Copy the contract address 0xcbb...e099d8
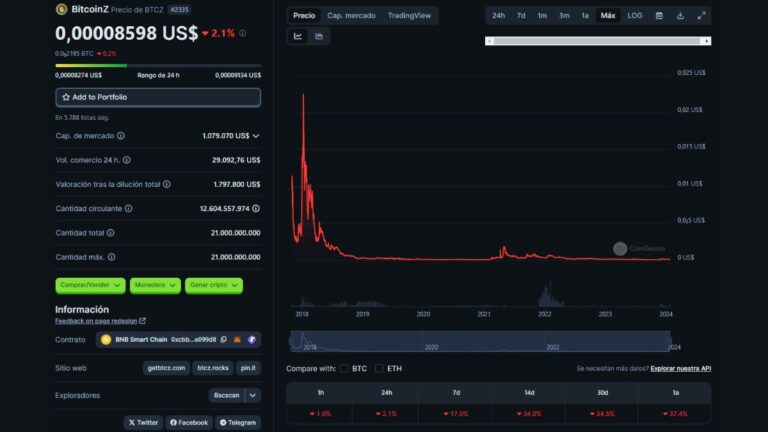768x432 pixels. click(x=223, y=339)
